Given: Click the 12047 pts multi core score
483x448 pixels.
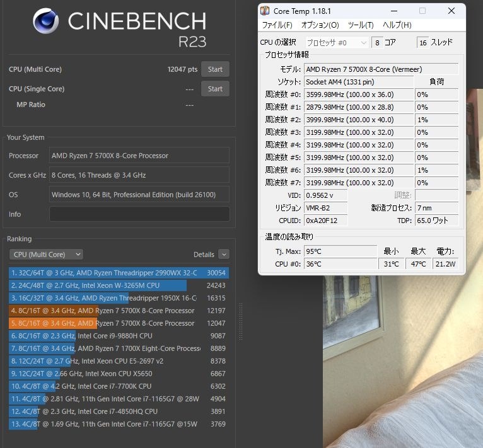Looking at the screenshot, I should click(x=182, y=69).
